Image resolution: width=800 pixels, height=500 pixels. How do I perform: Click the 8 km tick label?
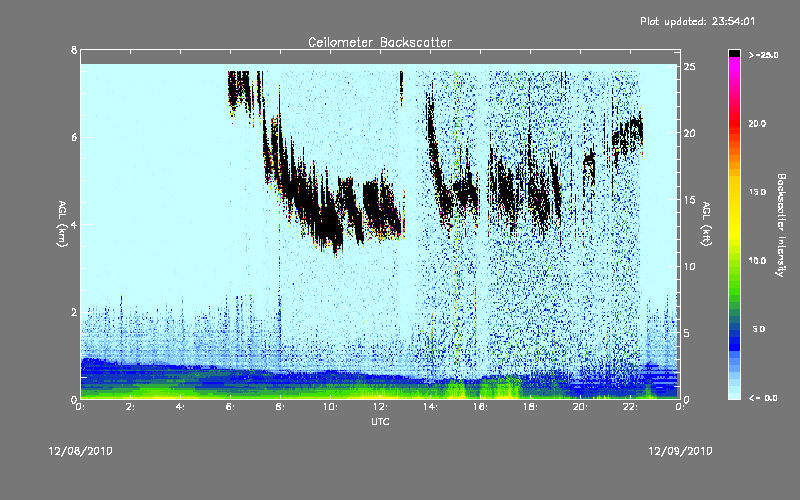coord(74,50)
